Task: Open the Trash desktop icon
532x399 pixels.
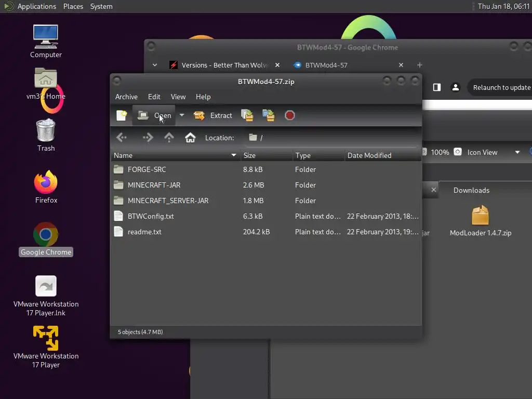Action: pos(46,135)
